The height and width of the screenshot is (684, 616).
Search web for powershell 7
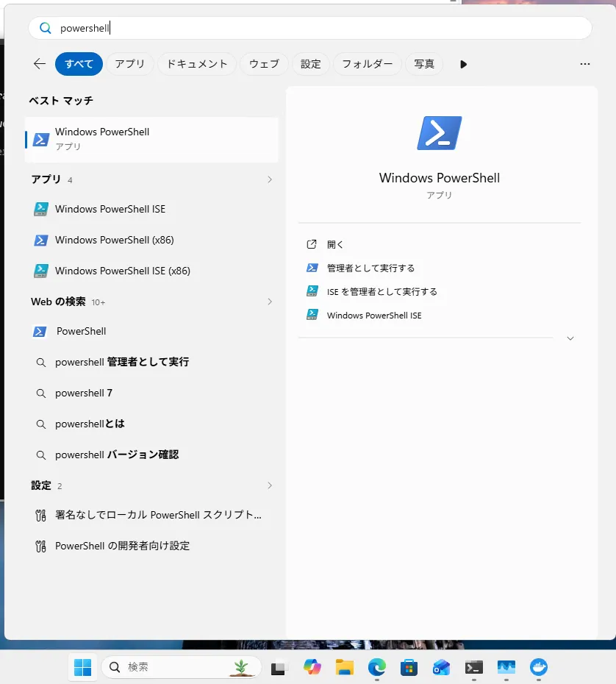pyautogui.click(x=151, y=393)
